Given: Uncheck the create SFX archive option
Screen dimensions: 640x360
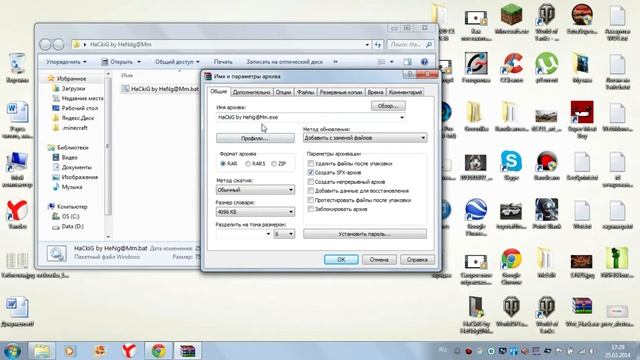Looking at the screenshot, I should click(x=311, y=172).
